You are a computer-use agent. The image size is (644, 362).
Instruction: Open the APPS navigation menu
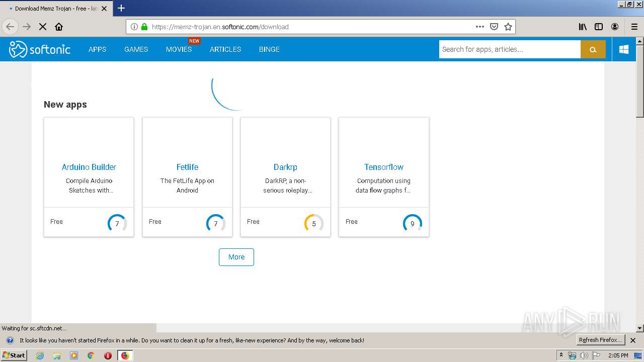(97, 49)
